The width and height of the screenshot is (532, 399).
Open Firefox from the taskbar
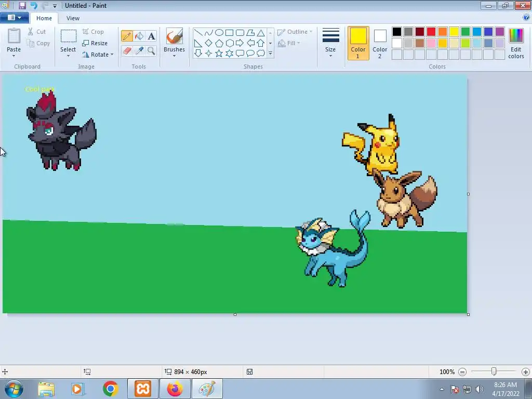(175, 389)
